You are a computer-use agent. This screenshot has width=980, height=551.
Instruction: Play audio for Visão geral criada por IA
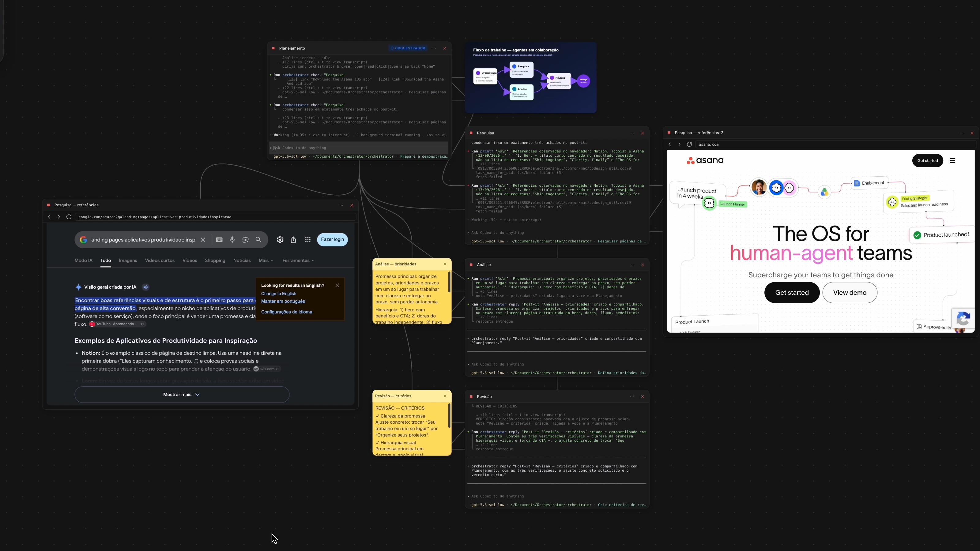click(x=146, y=287)
